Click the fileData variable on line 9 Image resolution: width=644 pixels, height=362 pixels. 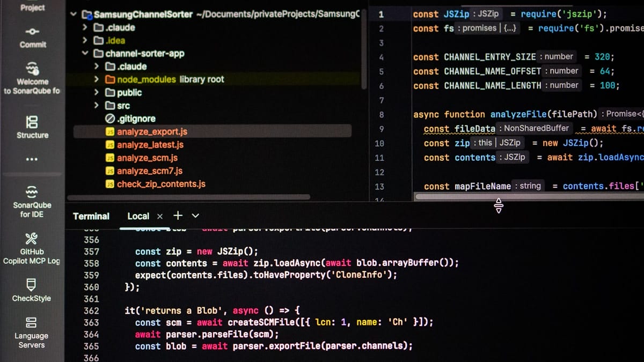pos(475,129)
